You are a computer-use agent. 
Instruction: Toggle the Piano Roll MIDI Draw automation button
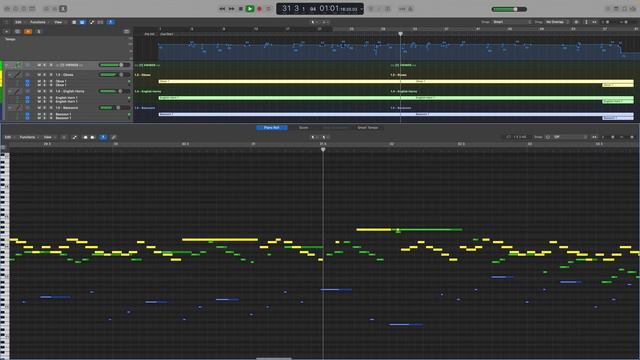click(x=74, y=137)
